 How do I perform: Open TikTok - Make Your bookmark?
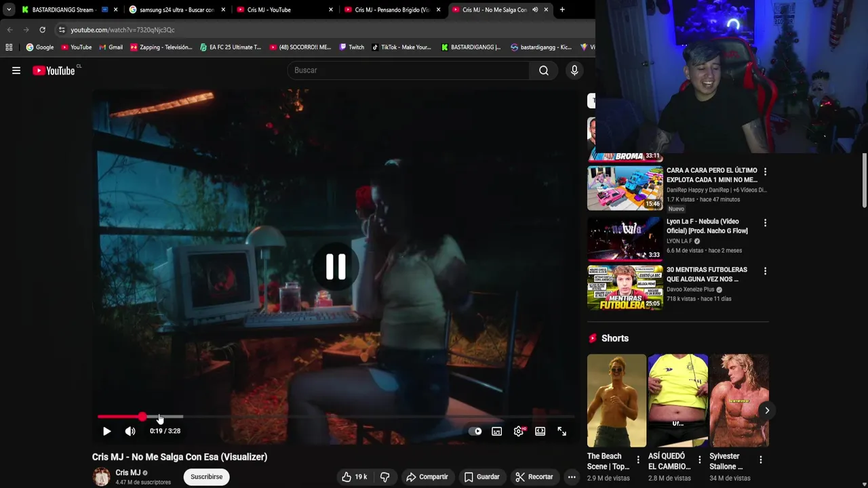(401, 47)
